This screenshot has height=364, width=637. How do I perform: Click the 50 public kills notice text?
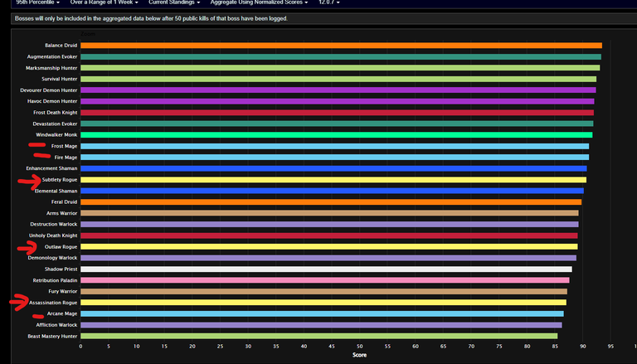point(151,18)
